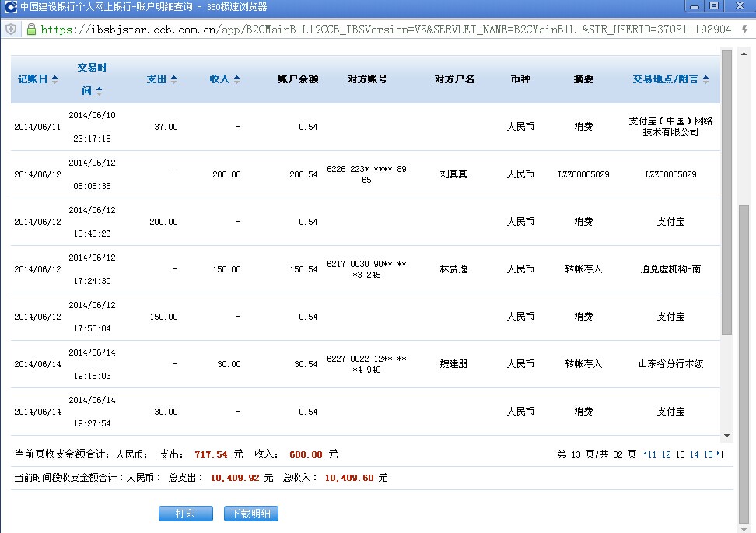Click the CCB logo in title bar
Image resolution: width=756 pixels, height=533 pixels.
pos(10,7)
